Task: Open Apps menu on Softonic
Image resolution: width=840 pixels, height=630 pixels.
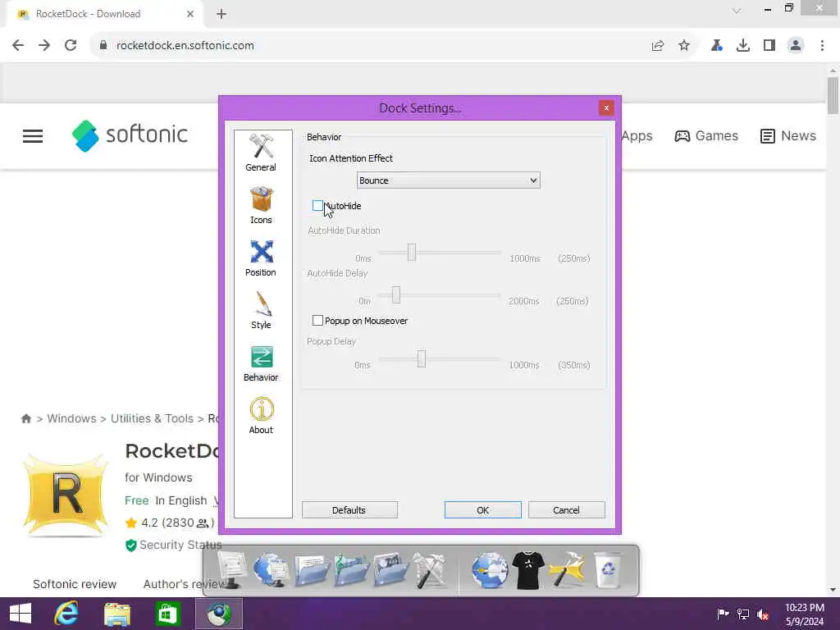Action: click(637, 136)
